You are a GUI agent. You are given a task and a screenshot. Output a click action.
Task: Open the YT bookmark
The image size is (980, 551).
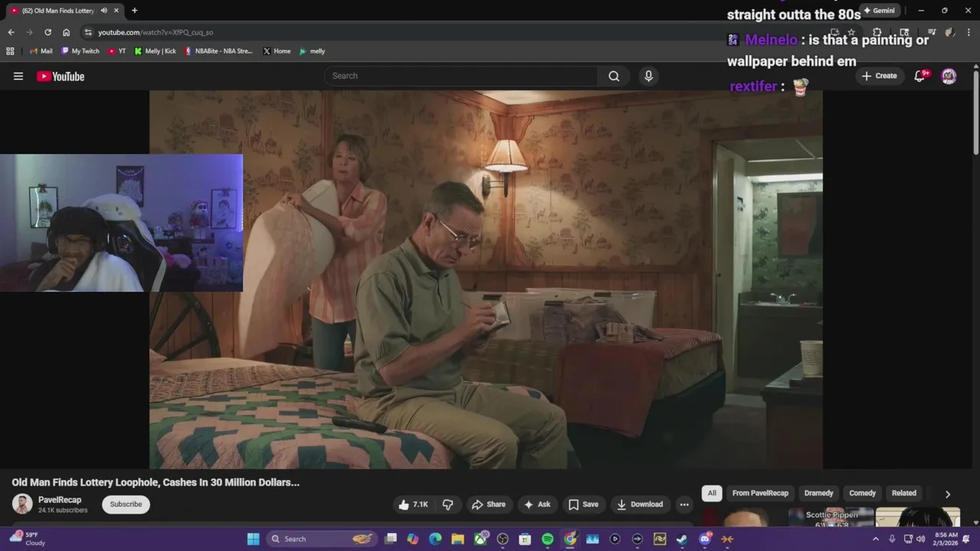pos(117,51)
